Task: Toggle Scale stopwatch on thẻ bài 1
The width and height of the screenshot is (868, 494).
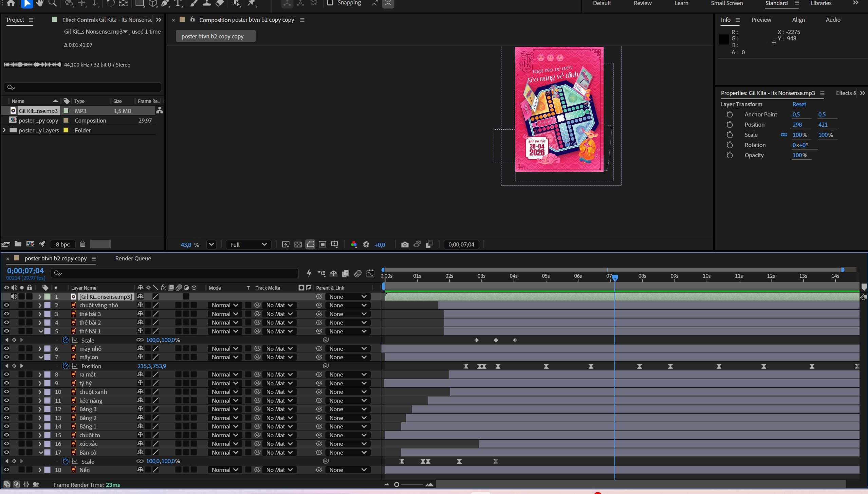Action: point(66,340)
